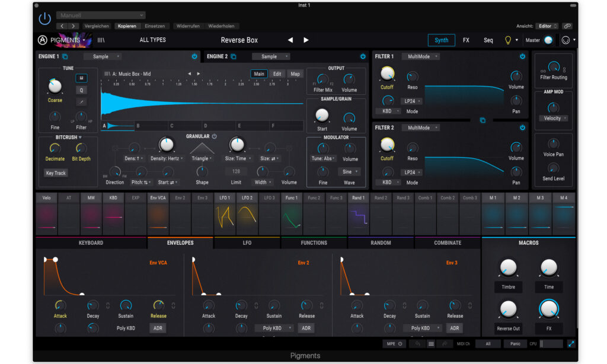Go to next preset arrow in host bar
Screen dimensions: 607x364
coord(73,26)
